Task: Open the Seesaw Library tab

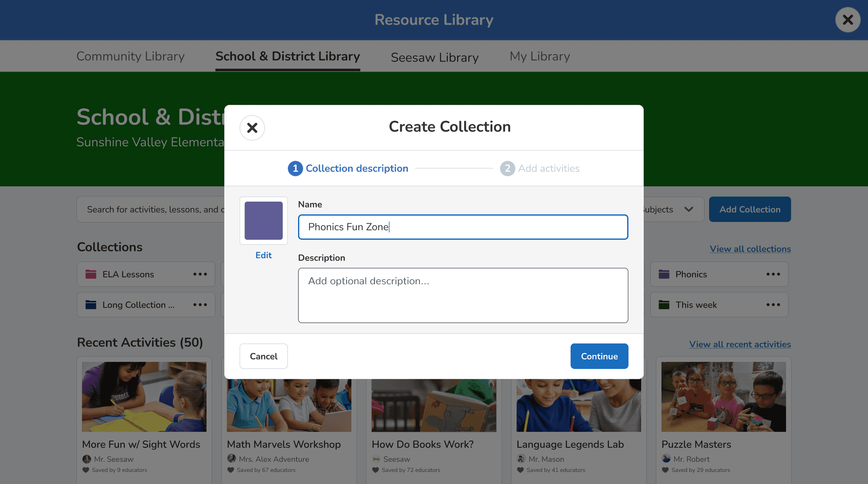Action: click(434, 57)
